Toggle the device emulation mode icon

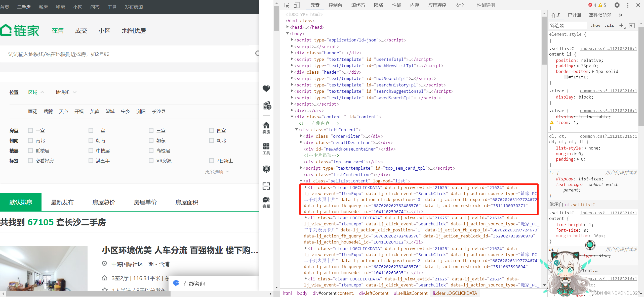click(297, 5)
